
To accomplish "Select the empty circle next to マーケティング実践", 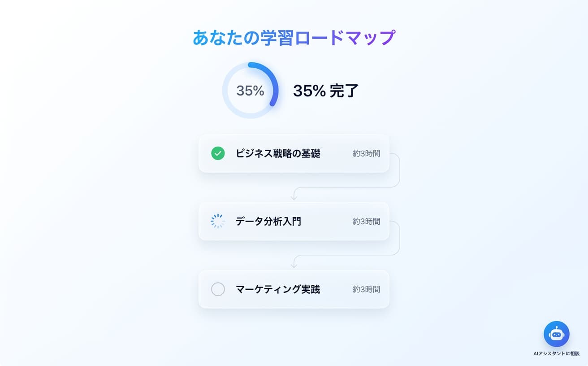I will coord(218,289).
